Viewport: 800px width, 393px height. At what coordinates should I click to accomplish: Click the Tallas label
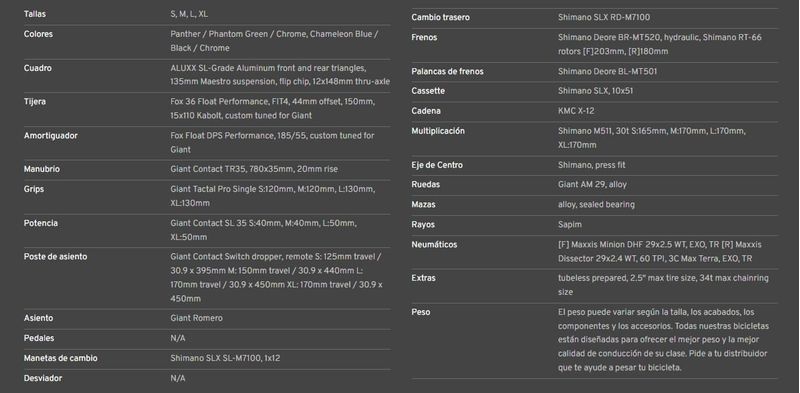tap(35, 14)
